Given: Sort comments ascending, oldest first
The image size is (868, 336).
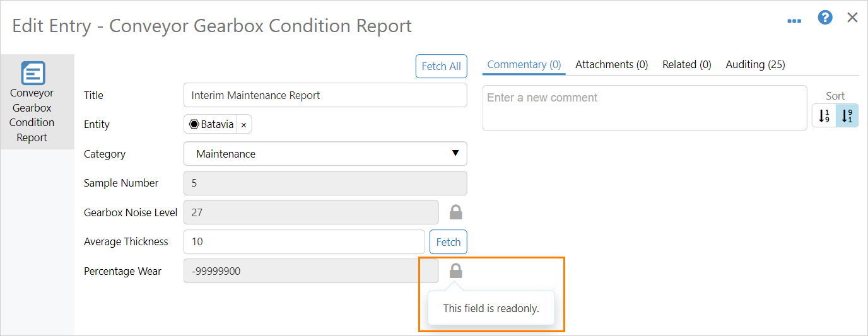Looking at the screenshot, I should [824, 116].
